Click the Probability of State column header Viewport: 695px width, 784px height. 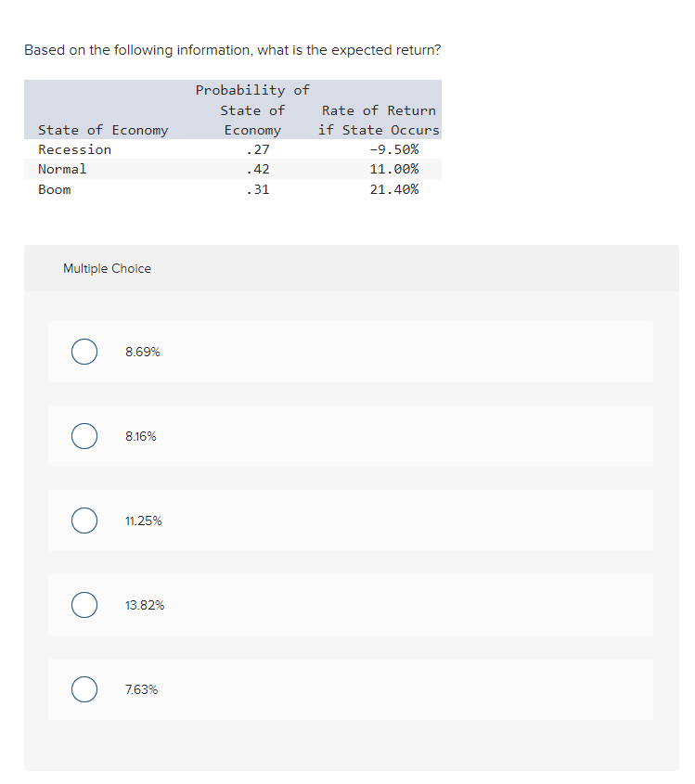(252, 110)
